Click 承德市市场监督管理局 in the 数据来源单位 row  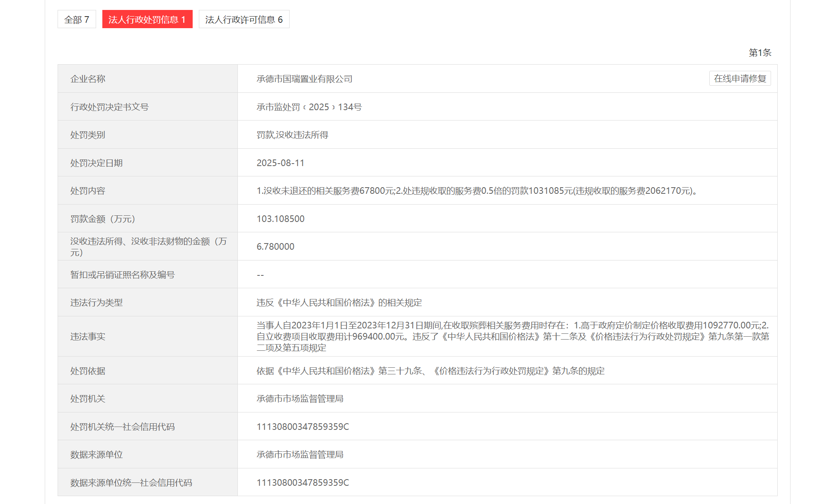[300, 455]
